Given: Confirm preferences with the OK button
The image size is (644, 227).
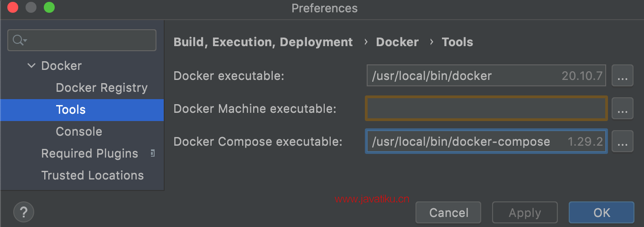Looking at the screenshot, I should (602, 212).
